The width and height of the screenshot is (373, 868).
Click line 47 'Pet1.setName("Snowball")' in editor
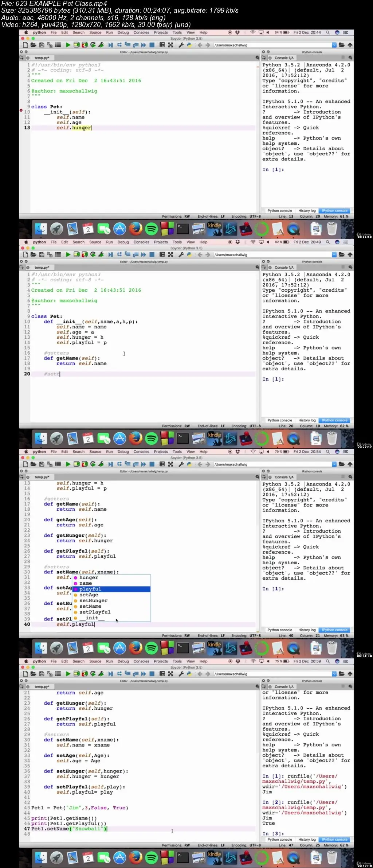point(69,829)
